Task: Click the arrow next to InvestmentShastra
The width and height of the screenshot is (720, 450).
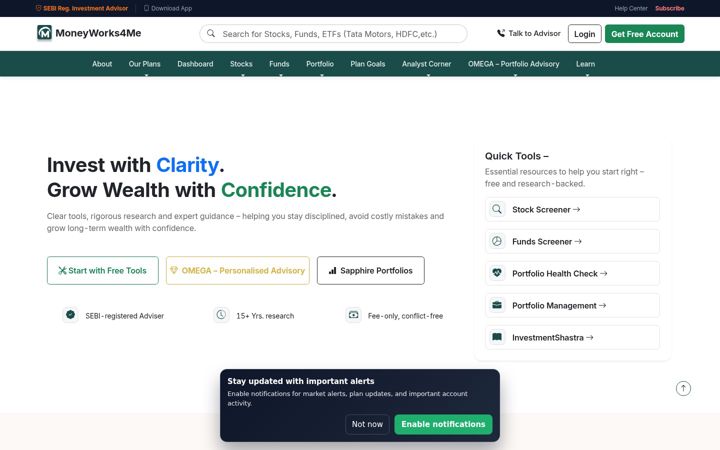Action: coord(590,338)
